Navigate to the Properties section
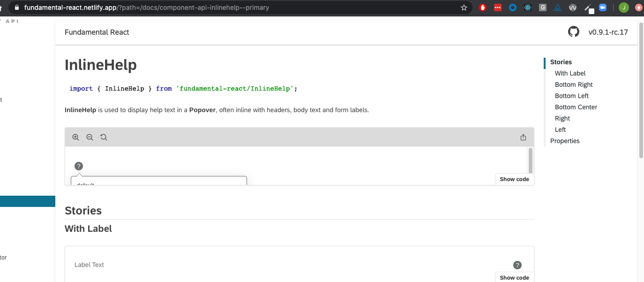 coord(565,140)
